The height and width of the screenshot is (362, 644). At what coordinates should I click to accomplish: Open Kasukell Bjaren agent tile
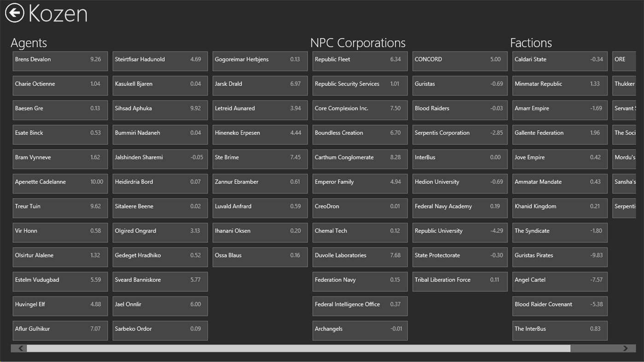click(x=160, y=86)
